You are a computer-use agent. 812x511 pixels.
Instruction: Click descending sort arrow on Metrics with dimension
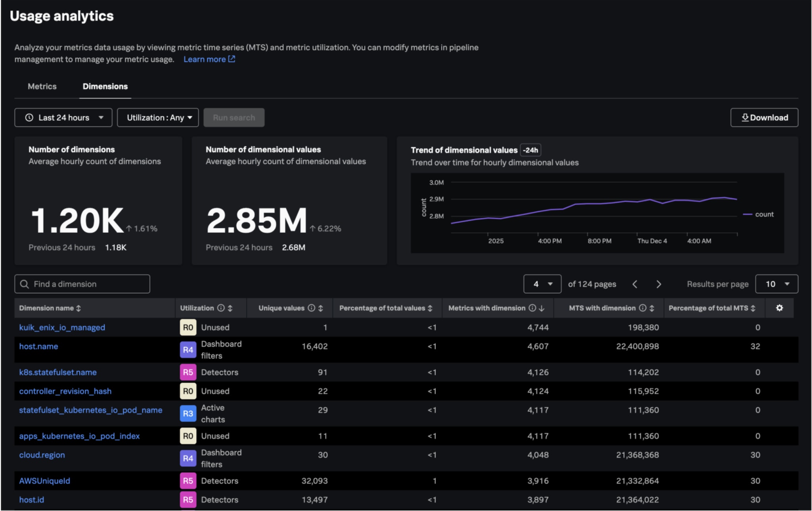[x=542, y=308]
